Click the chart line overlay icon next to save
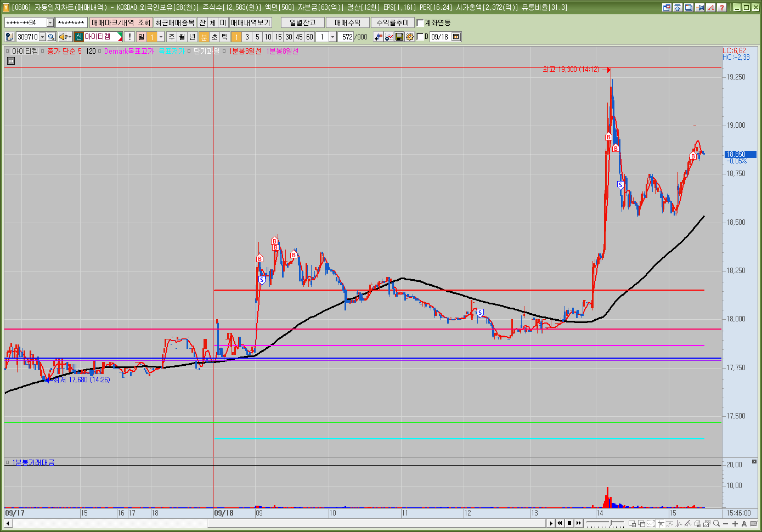This screenshot has width=762, height=532. [389, 37]
